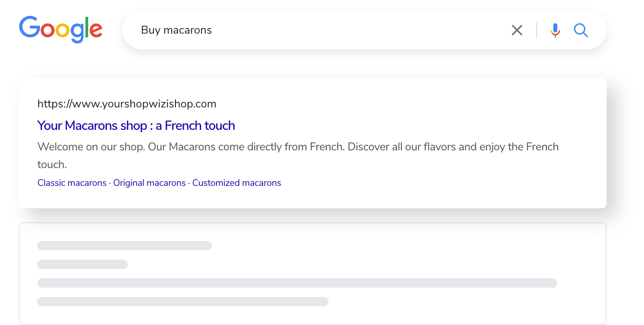Open the "Classic macarons" sitelink
644x325 pixels.
coord(72,183)
